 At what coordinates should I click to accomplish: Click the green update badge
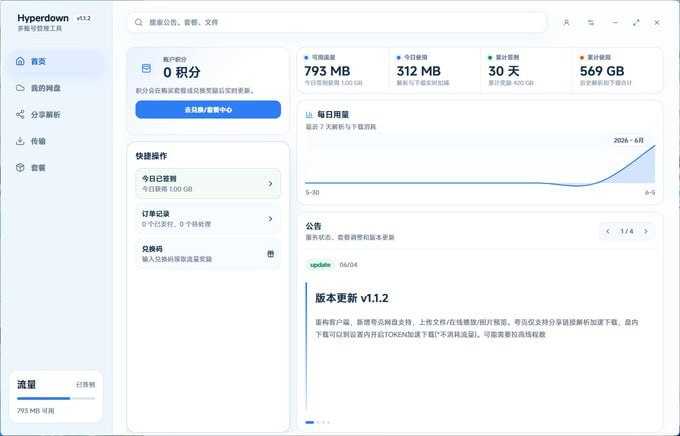pos(320,265)
